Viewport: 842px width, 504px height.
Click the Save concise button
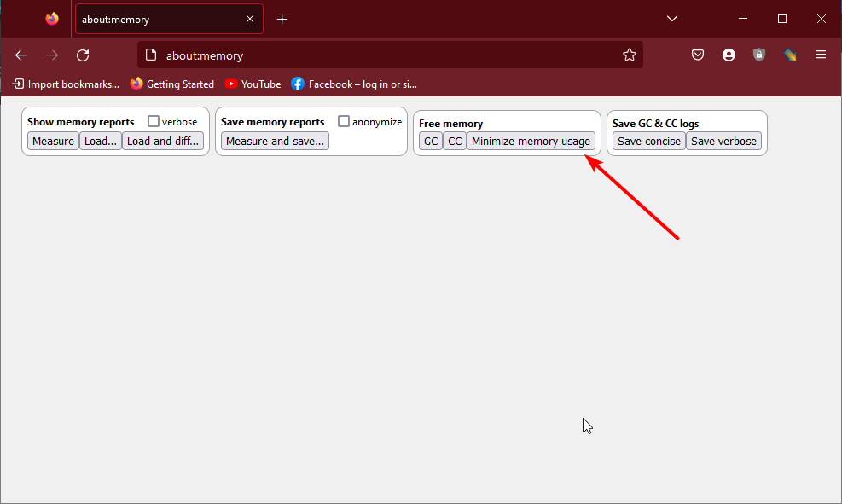(649, 142)
